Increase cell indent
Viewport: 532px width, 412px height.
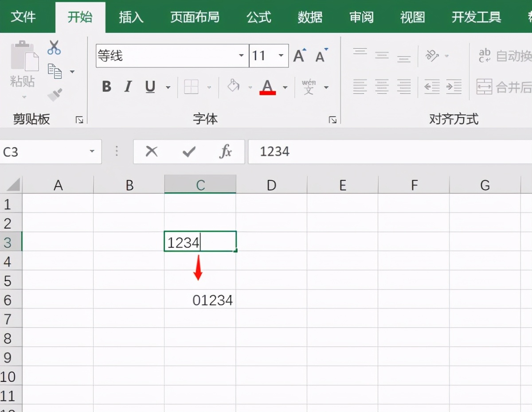[454, 86]
